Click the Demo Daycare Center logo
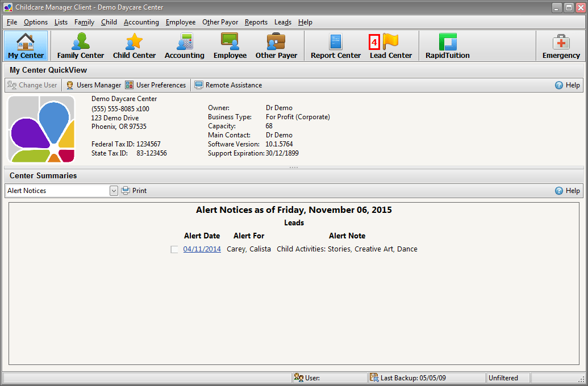This screenshot has height=386, width=588. coord(41,129)
